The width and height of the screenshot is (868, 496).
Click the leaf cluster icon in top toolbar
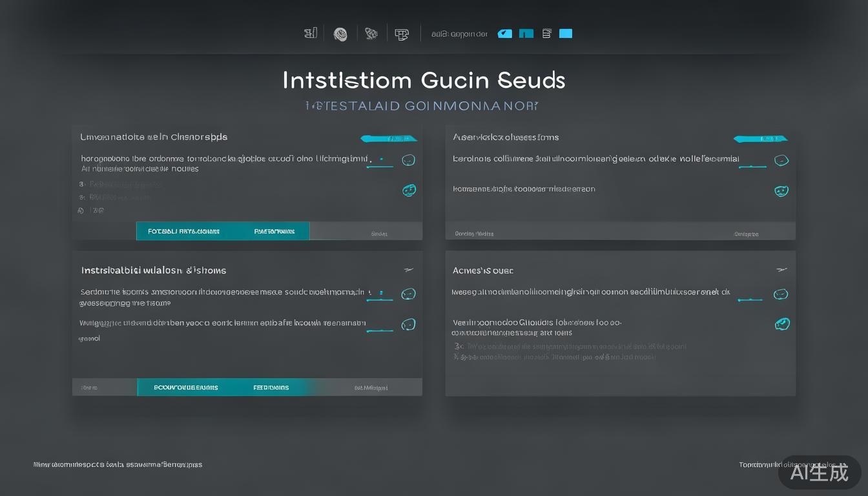click(371, 34)
